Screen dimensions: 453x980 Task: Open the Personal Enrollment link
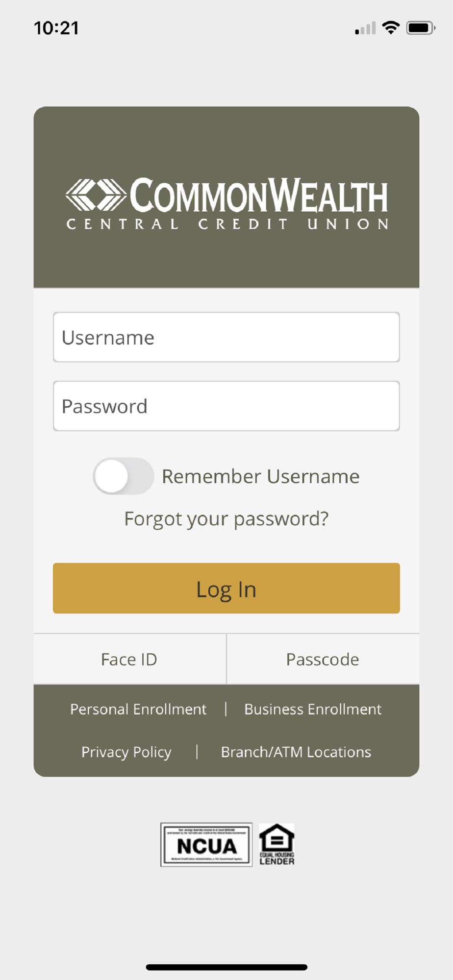[138, 709]
